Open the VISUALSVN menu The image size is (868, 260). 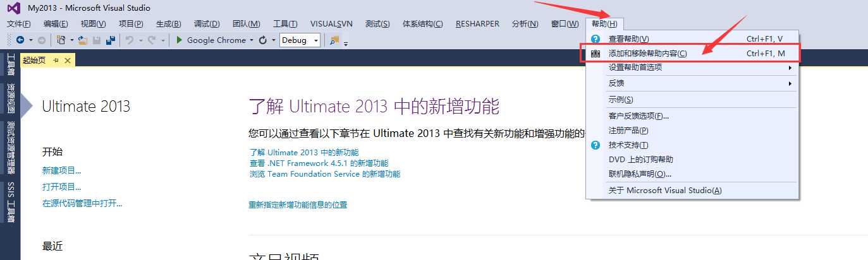(331, 24)
